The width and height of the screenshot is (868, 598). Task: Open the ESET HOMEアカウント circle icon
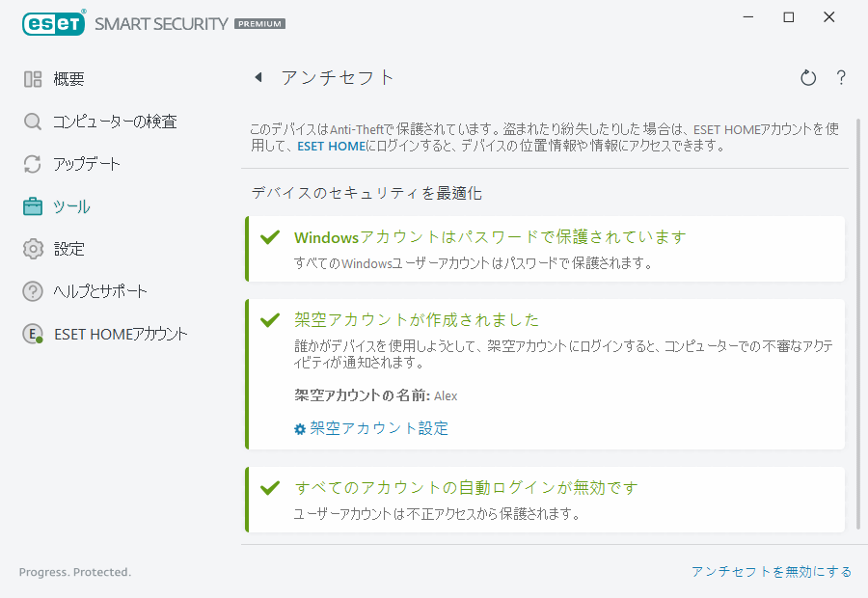[32, 334]
